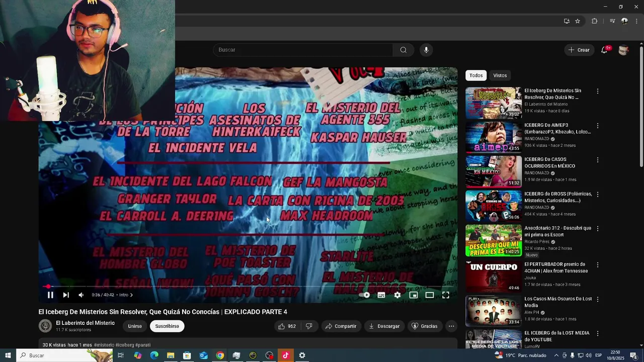Click the Descargar button

(x=384, y=326)
